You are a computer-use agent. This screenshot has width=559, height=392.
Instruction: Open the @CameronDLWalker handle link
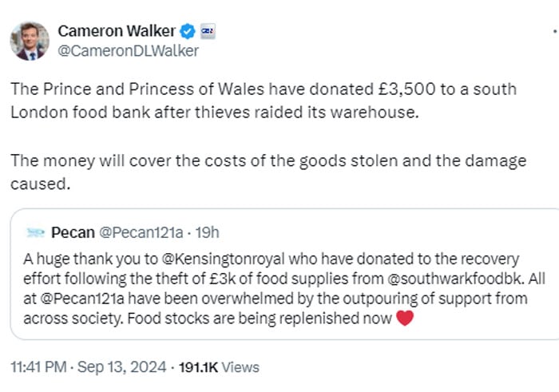(128, 51)
